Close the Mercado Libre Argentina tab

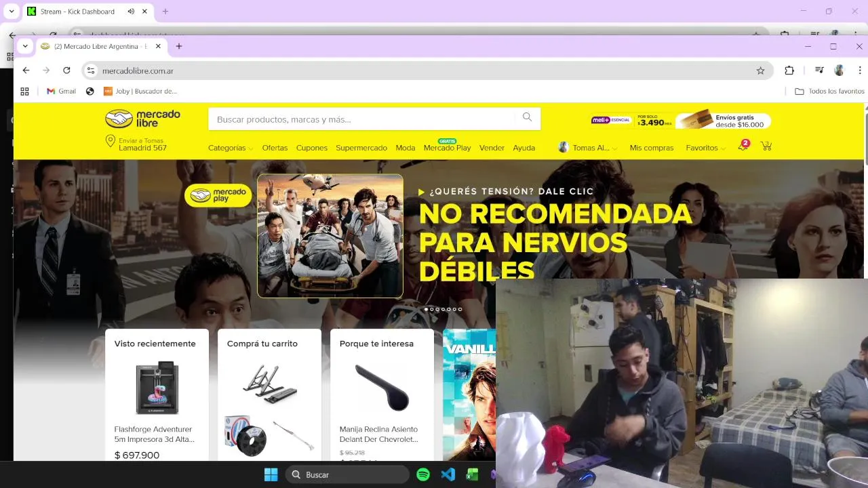tap(158, 46)
